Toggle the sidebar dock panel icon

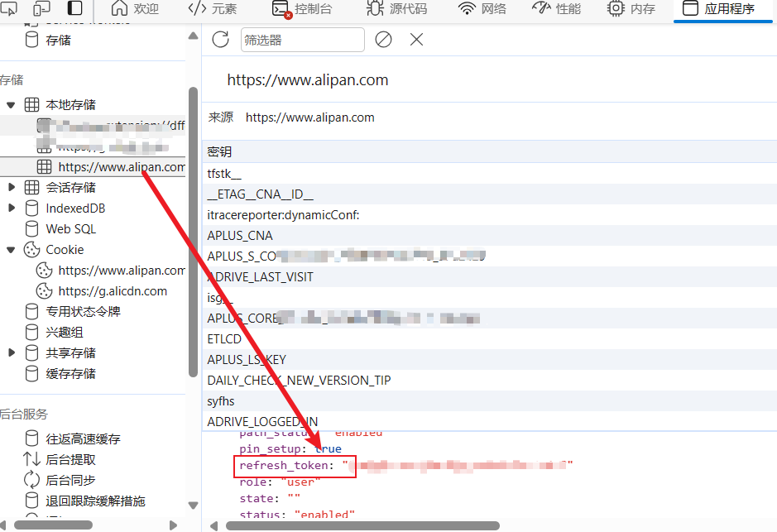tap(74, 7)
